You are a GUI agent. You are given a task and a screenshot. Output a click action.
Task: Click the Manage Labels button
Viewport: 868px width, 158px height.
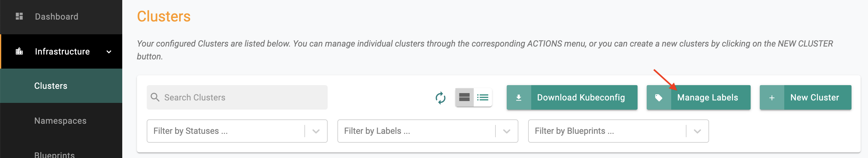[x=698, y=97]
